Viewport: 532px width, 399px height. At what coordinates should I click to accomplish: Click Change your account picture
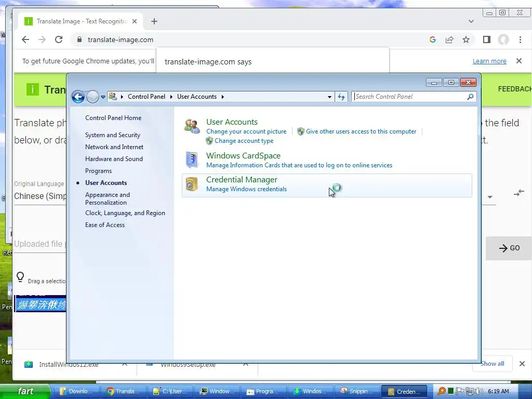coord(246,131)
